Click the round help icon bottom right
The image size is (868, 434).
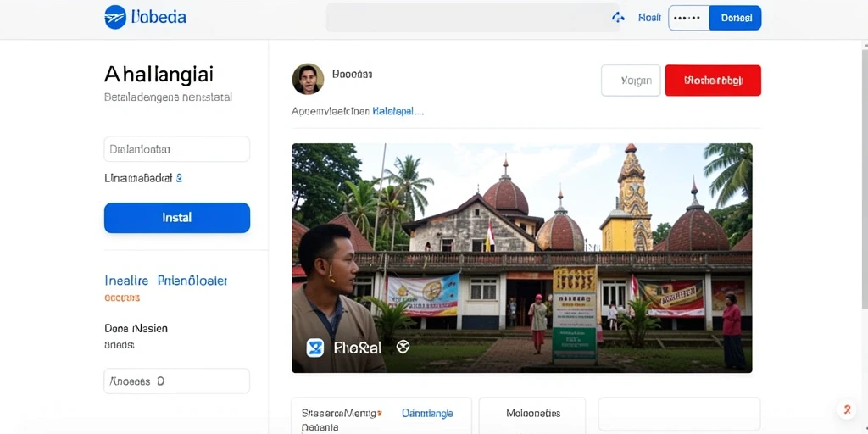(847, 410)
